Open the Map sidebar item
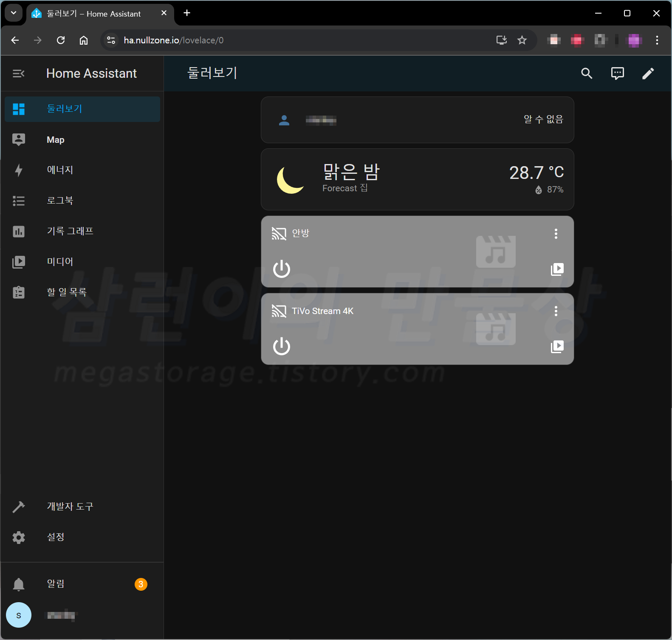Image resolution: width=672 pixels, height=640 pixels. click(x=82, y=140)
